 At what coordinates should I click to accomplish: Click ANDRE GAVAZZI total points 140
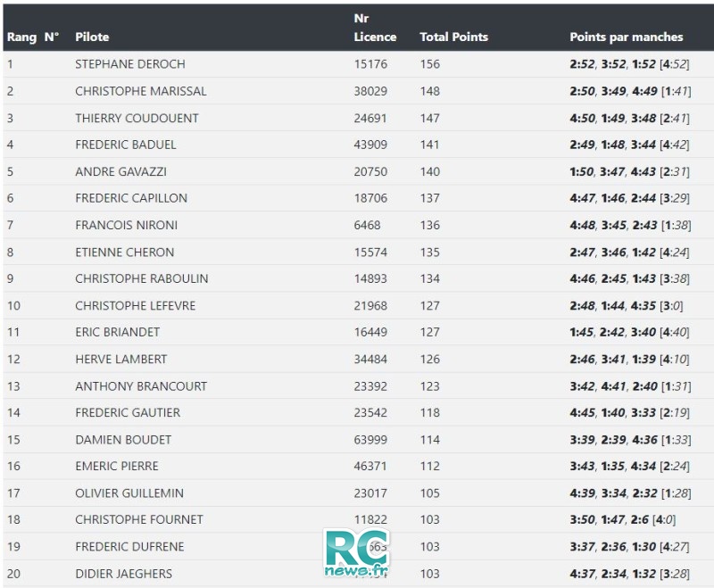coord(429,171)
